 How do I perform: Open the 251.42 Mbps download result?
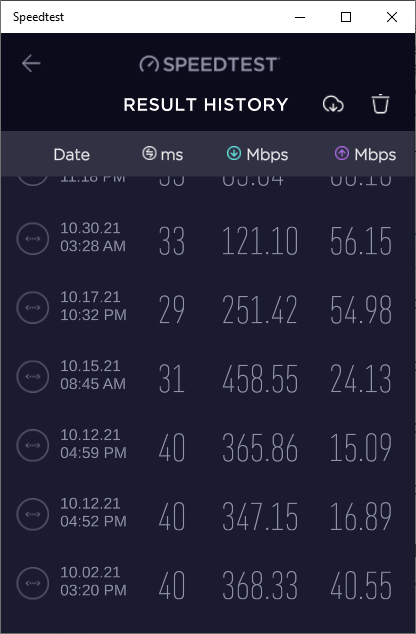pyautogui.click(x=260, y=310)
